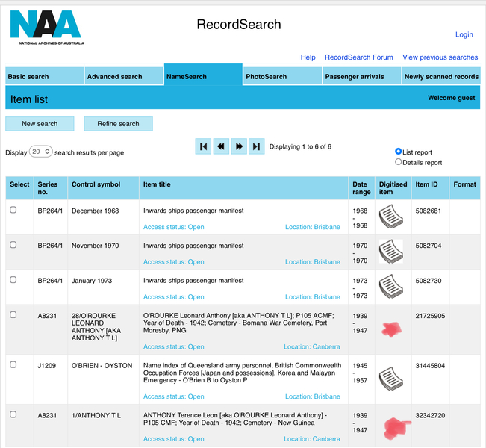Open the Help link

[x=308, y=57]
